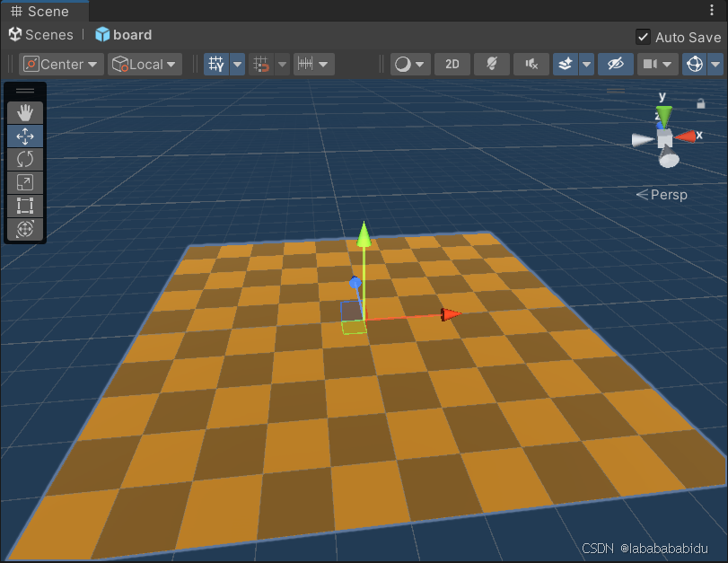Click the gray bottom gizmo cone
728x563 pixels.
tap(669, 157)
